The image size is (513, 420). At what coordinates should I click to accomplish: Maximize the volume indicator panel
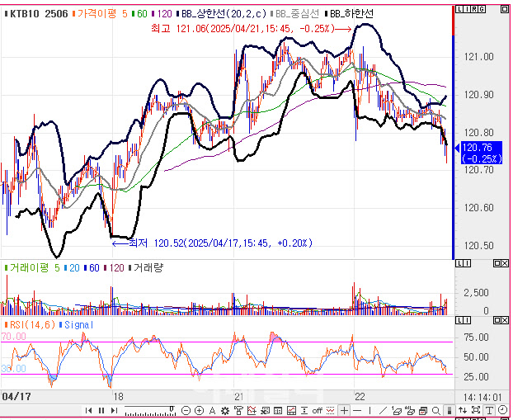497,263
